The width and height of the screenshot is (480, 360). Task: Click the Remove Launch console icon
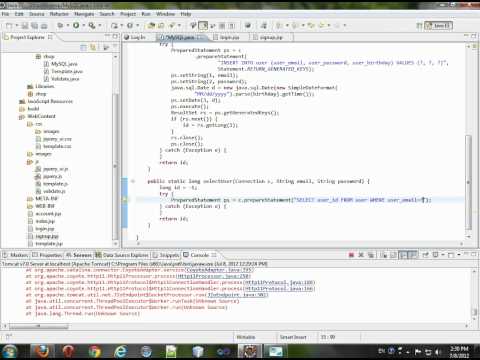click(x=361, y=255)
